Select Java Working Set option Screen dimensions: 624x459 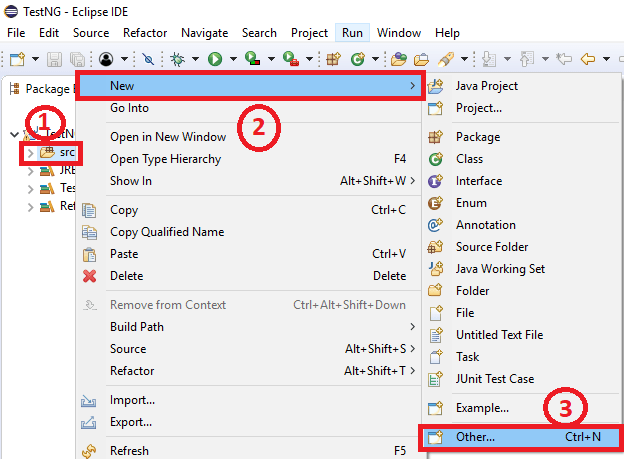point(522,269)
